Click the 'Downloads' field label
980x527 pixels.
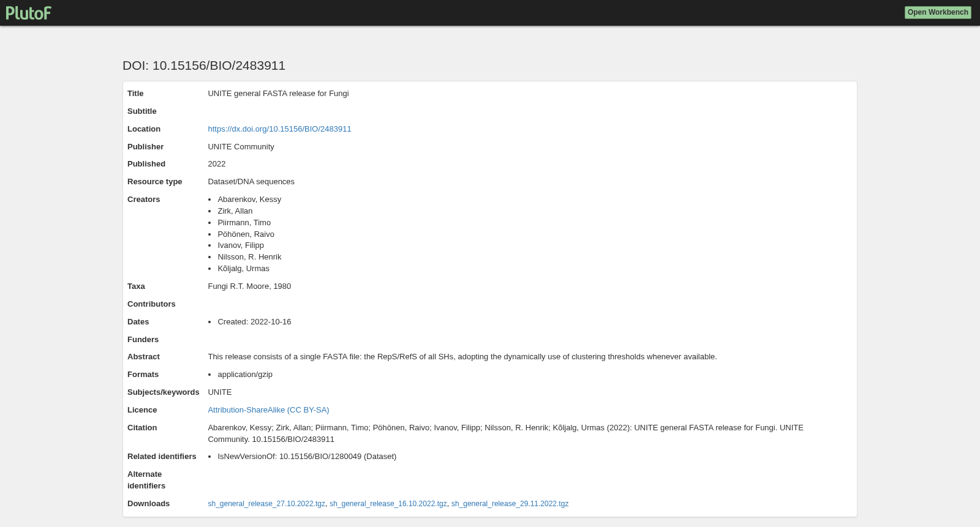tap(148, 504)
